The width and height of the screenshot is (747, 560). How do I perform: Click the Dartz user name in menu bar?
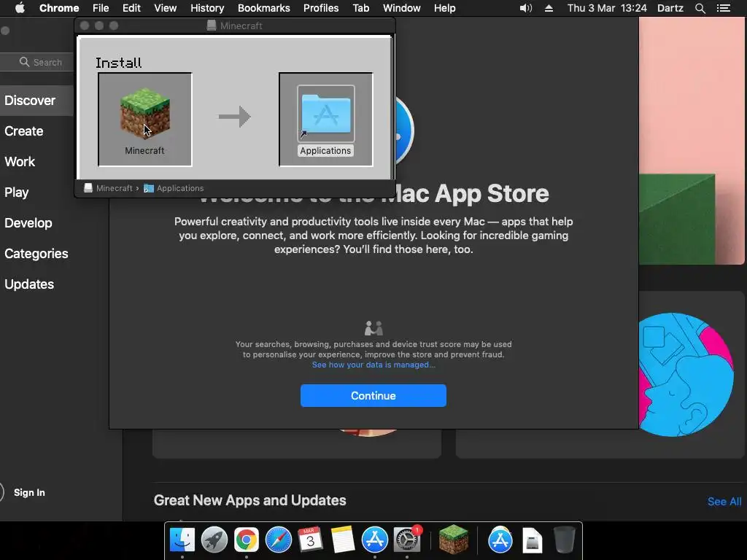pyautogui.click(x=670, y=8)
